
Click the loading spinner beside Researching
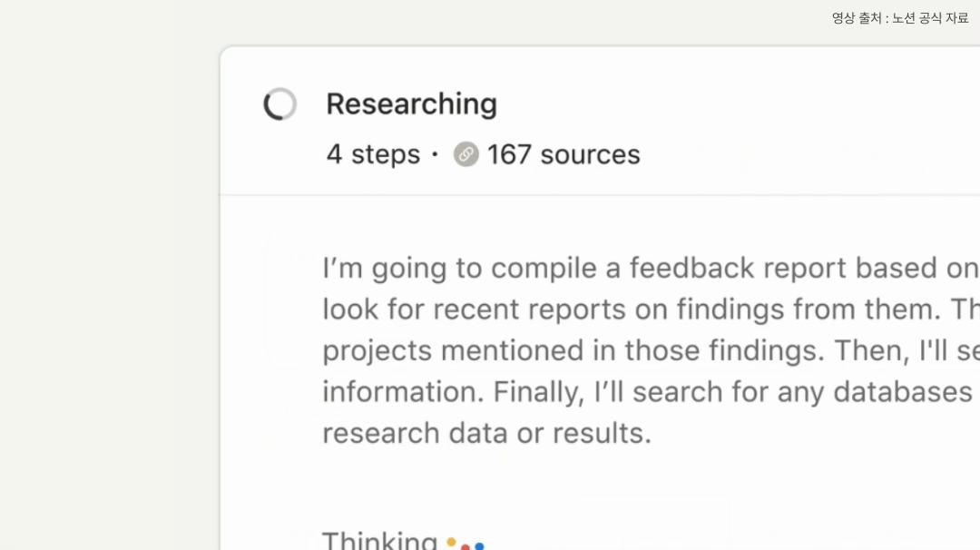point(280,103)
